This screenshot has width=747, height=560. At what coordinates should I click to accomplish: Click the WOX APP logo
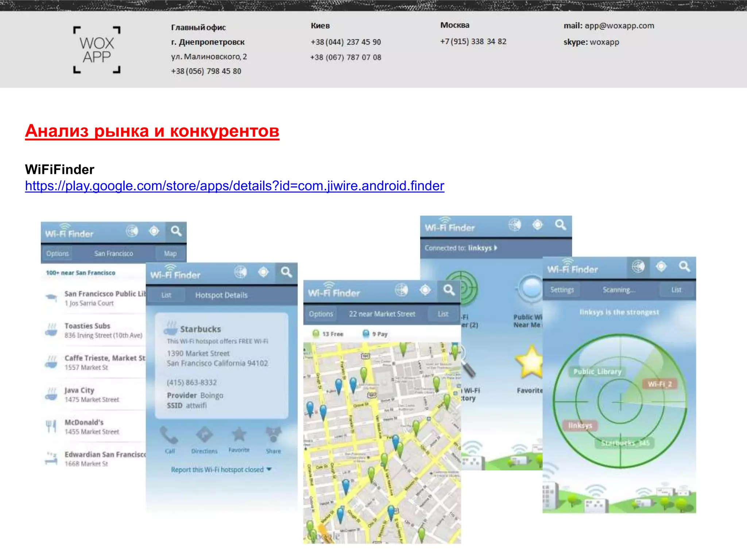coord(97,50)
